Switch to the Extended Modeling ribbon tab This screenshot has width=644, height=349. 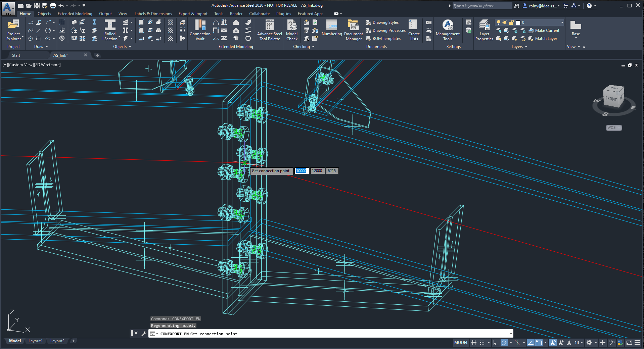pos(75,14)
